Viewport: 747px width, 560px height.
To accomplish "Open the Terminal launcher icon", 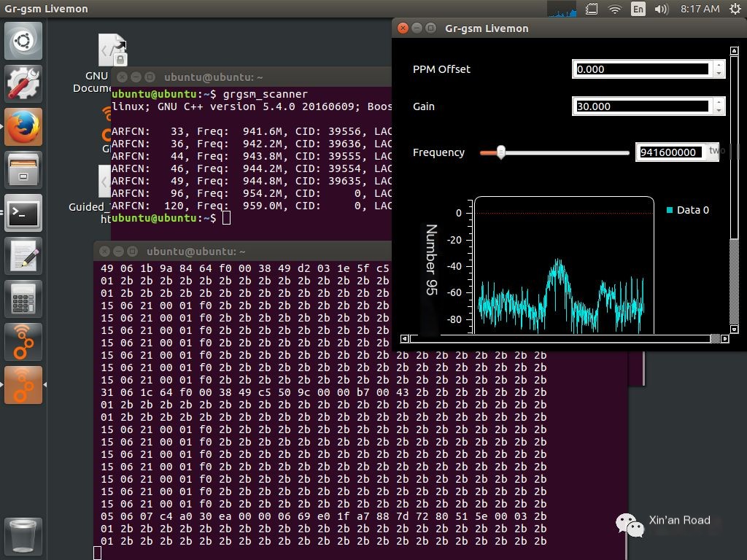I will [23, 213].
